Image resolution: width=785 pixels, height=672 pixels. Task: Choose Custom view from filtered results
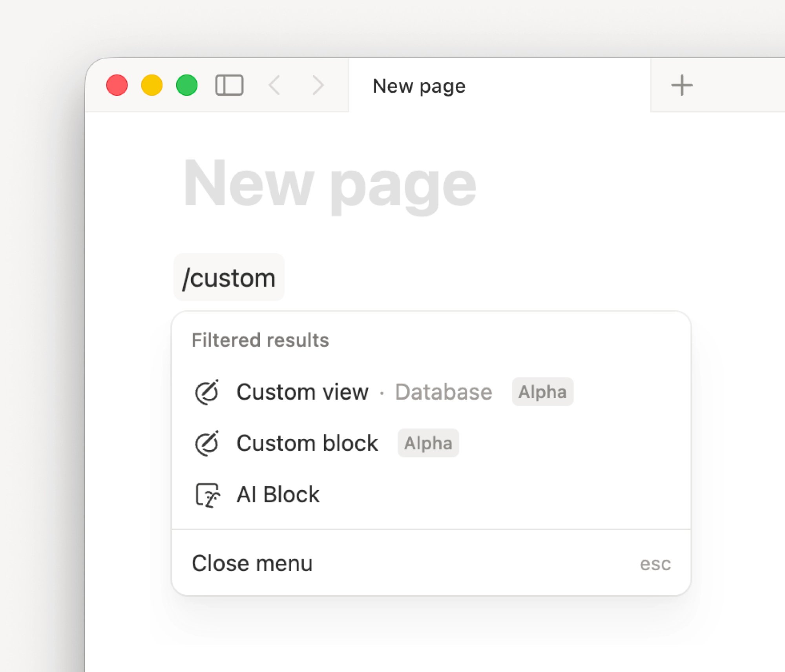click(x=431, y=392)
